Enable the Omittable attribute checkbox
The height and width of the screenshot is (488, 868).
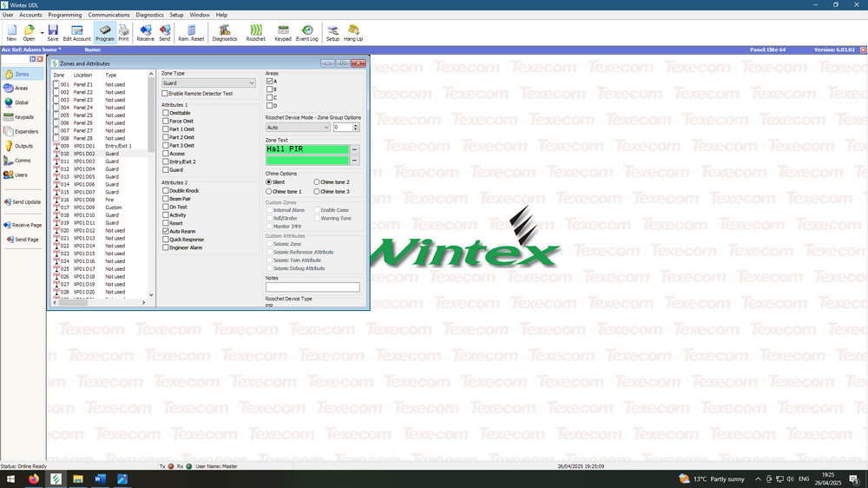pos(166,113)
